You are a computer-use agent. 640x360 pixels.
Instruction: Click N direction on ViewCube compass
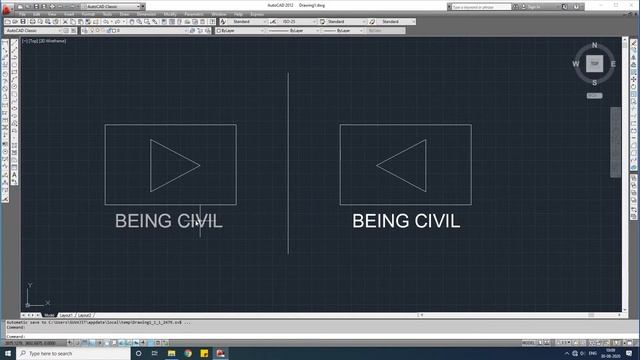click(x=594, y=45)
